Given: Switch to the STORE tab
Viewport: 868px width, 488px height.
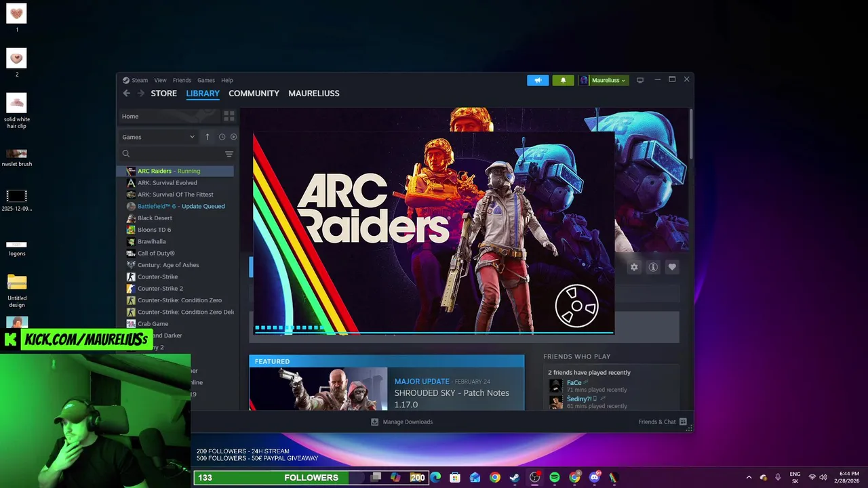Looking at the screenshot, I should tap(163, 94).
